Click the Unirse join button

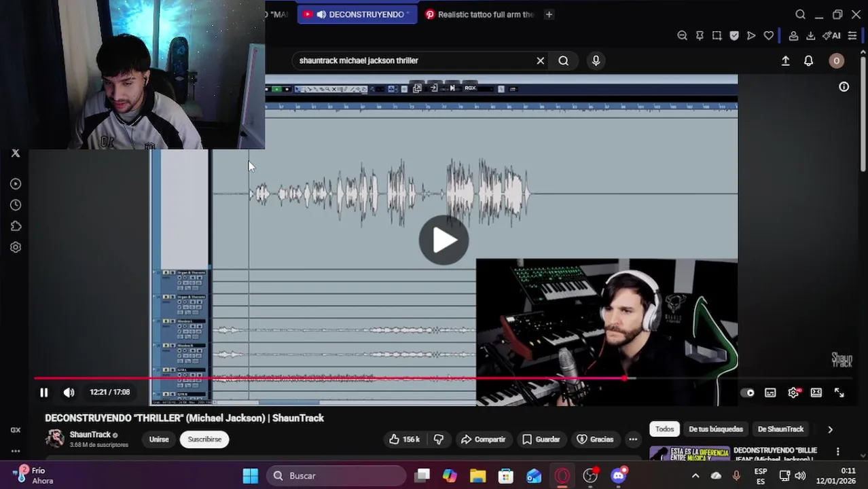coord(159,439)
